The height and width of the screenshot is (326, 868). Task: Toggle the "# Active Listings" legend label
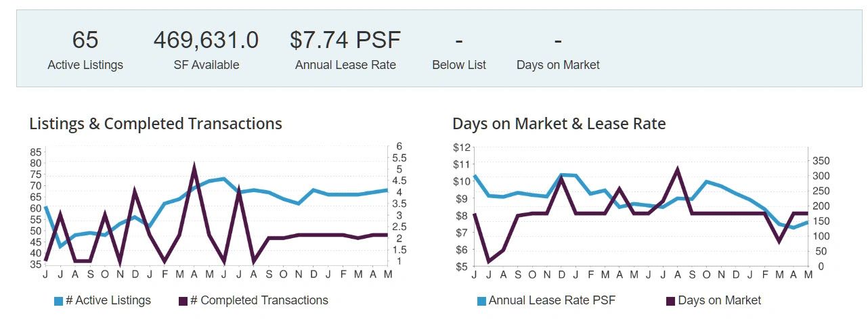click(108, 300)
